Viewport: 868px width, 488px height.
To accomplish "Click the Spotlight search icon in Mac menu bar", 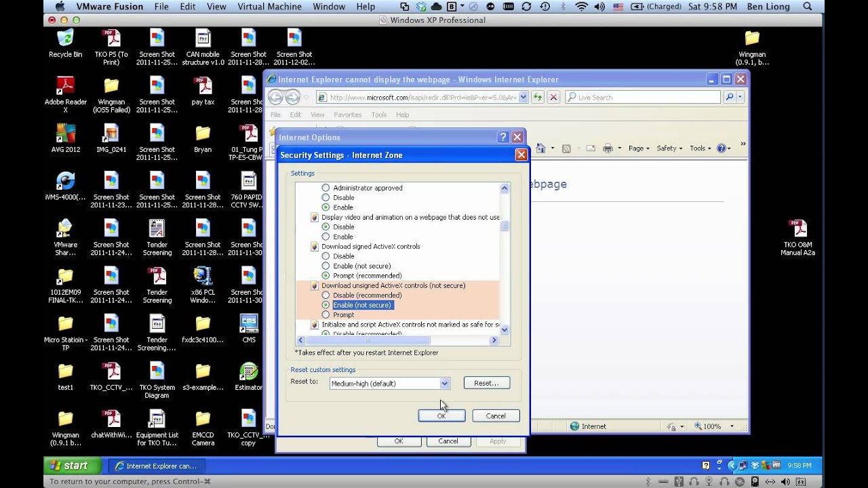I will (x=808, y=7).
